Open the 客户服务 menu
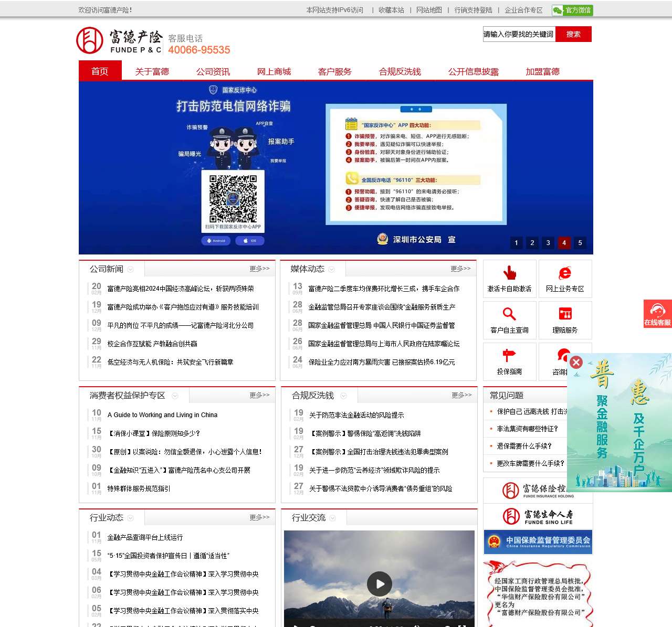The image size is (672, 627). 335,71
